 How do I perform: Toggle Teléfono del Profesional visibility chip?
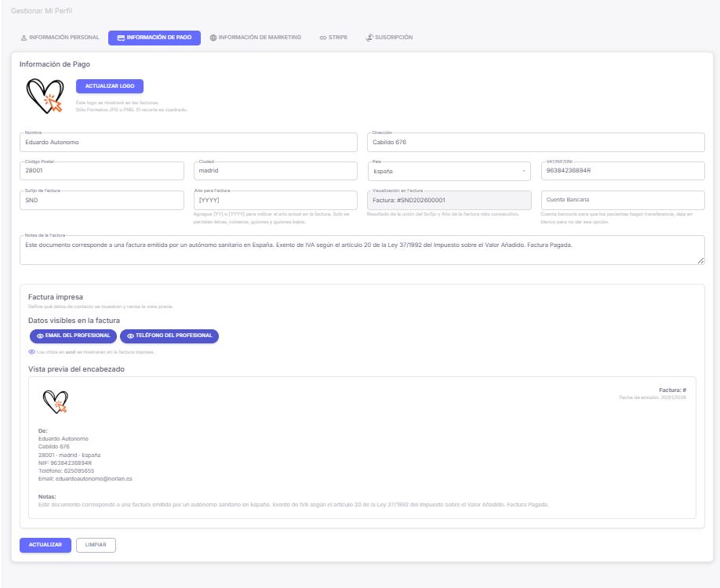click(x=171, y=336)
